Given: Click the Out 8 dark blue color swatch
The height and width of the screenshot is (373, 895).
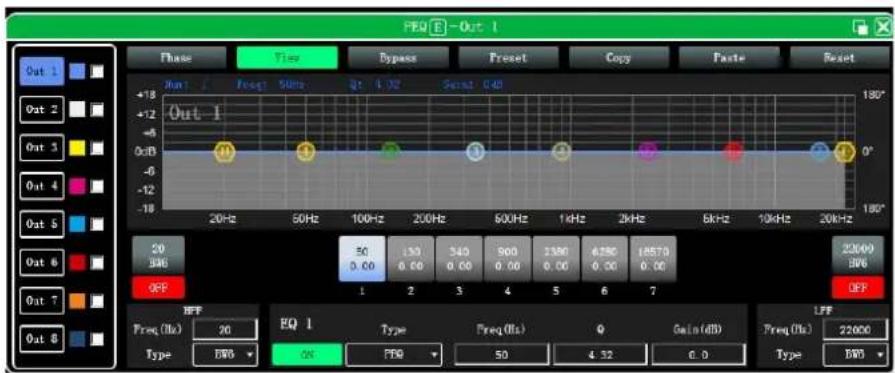Looking at the screenshot, I should (x=77, y=339).
